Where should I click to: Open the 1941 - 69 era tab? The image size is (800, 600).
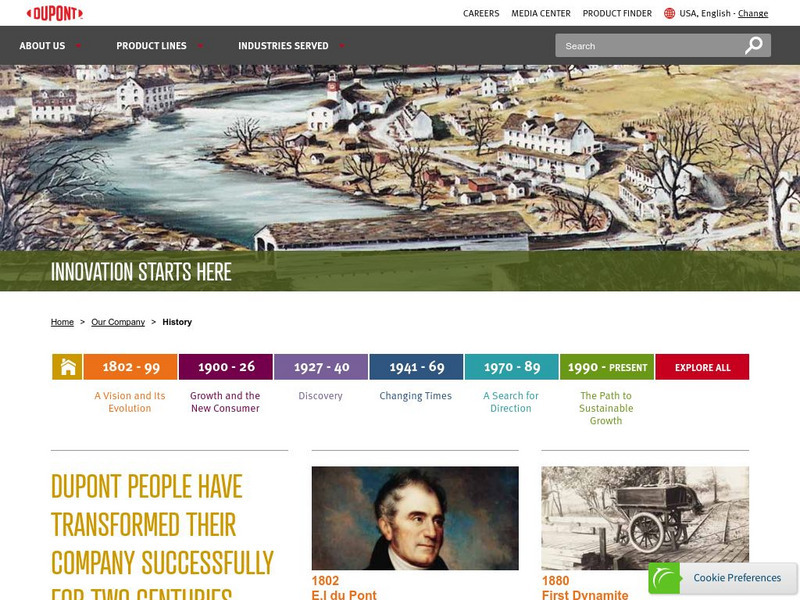tap(416, 367)
